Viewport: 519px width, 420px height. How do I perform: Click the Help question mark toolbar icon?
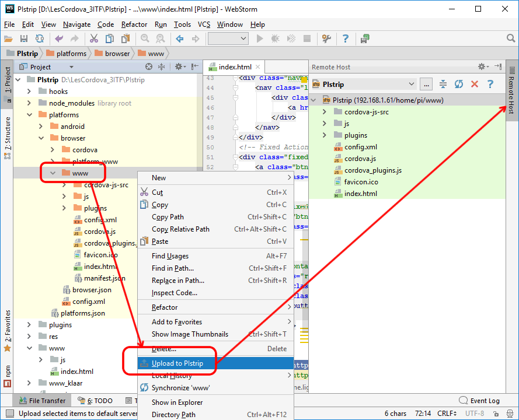tap(346, 38)
